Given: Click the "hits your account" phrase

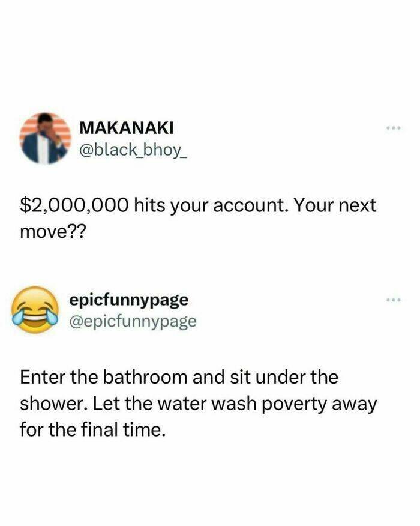Looking at the screenshot, I should (211, 205).
